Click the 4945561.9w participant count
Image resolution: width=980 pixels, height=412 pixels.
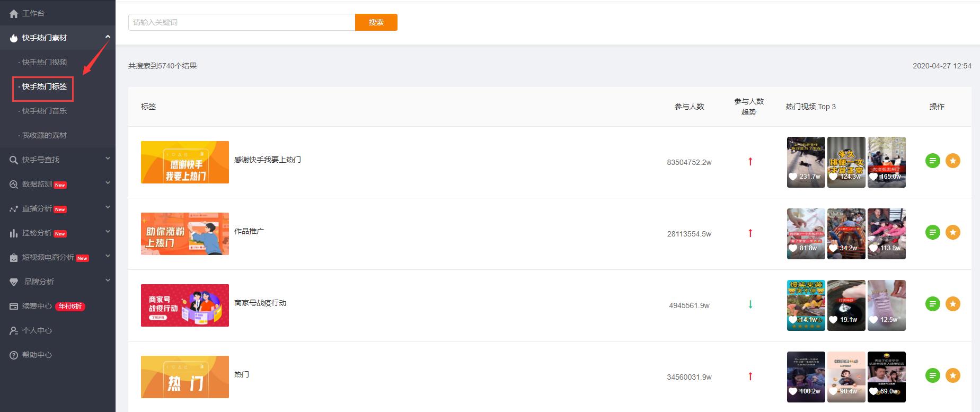coord(689,305)
